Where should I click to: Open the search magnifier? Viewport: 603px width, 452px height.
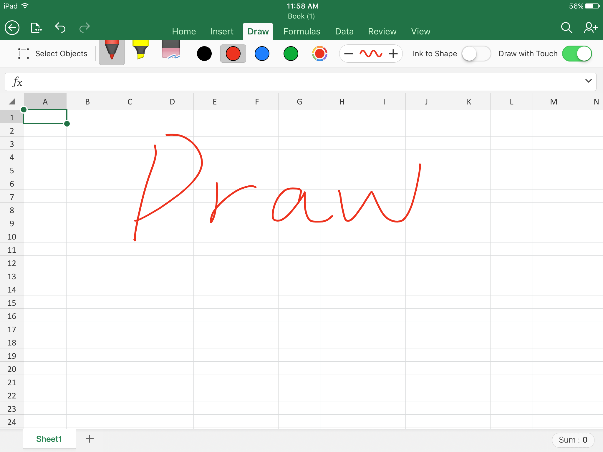coord(566,28)
